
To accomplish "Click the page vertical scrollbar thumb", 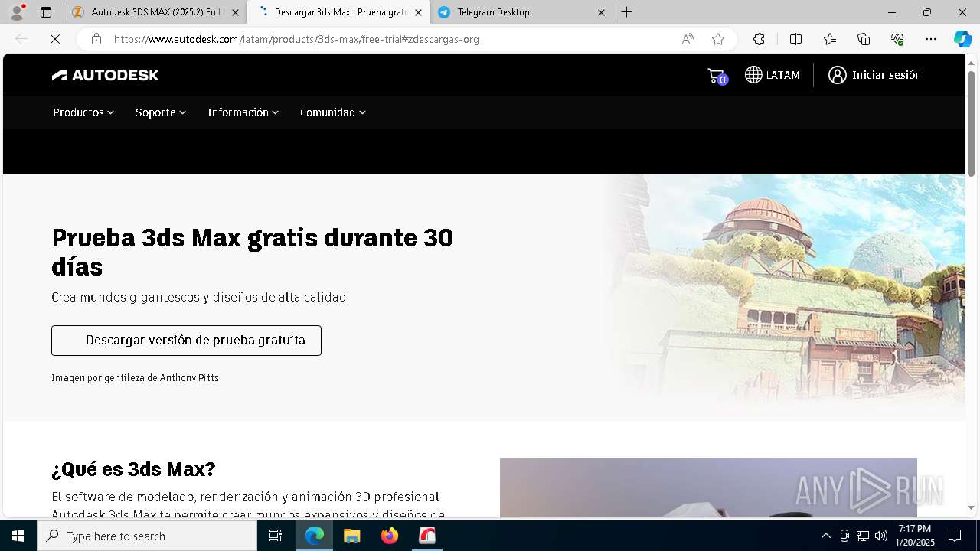I will click(971, 124).
